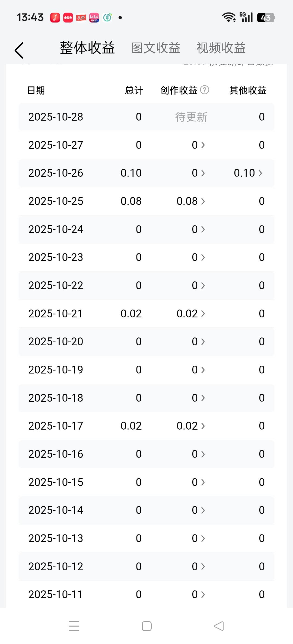Tap the 创作收益 help question-mark icon
This screenshot has width=293, height=644.
pyautogui.click(x=205, y=90)
